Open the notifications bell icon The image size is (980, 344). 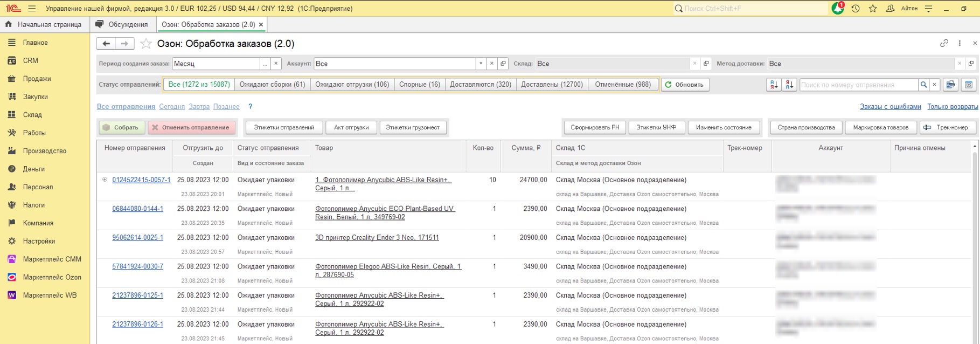click(x=838, y=9)
